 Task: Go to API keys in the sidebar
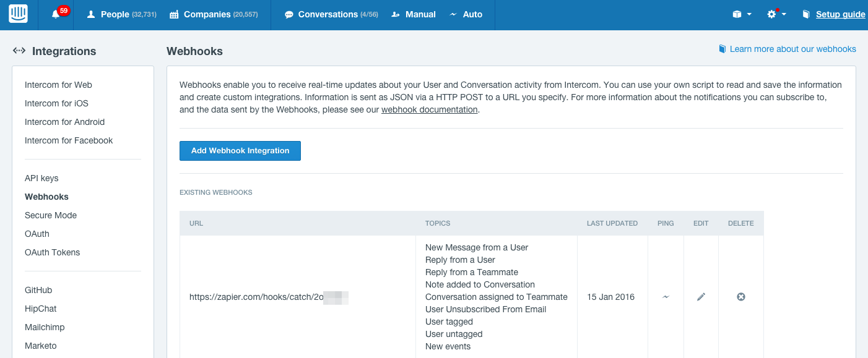tap(41, 178)
